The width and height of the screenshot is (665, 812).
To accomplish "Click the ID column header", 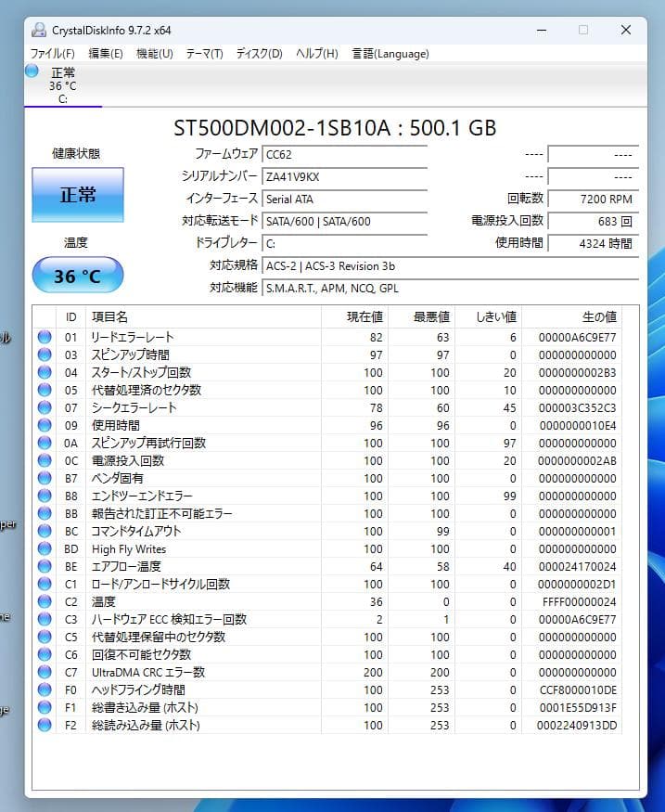I will [70, 317].
